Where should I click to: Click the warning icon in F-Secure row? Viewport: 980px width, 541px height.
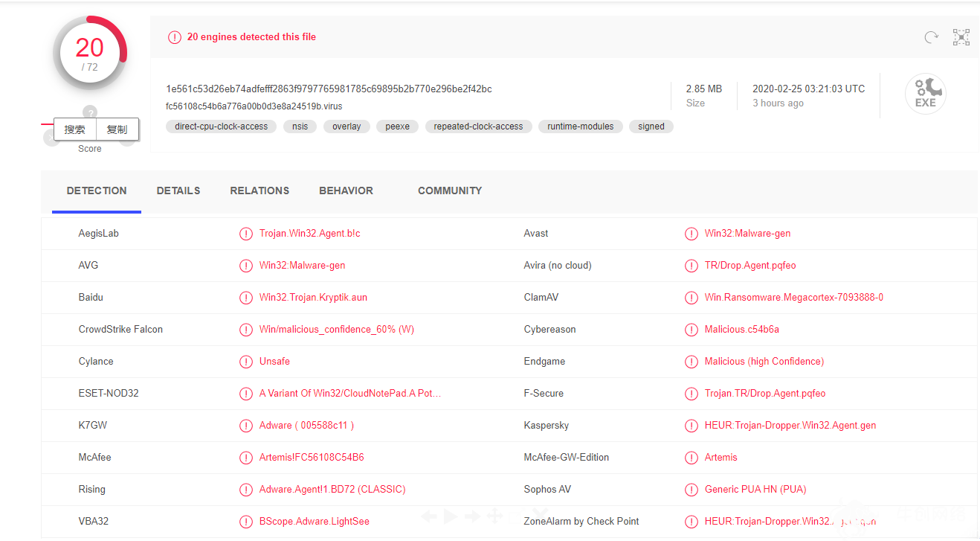(x=692, y=394)
